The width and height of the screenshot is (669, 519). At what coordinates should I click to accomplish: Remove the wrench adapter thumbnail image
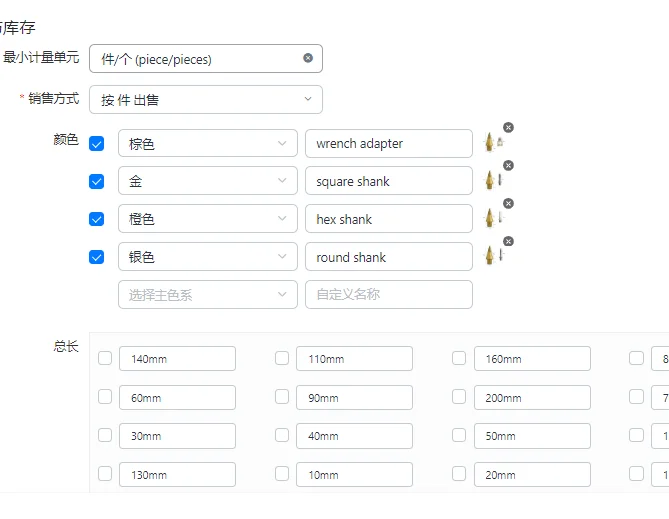click(508, 127)
